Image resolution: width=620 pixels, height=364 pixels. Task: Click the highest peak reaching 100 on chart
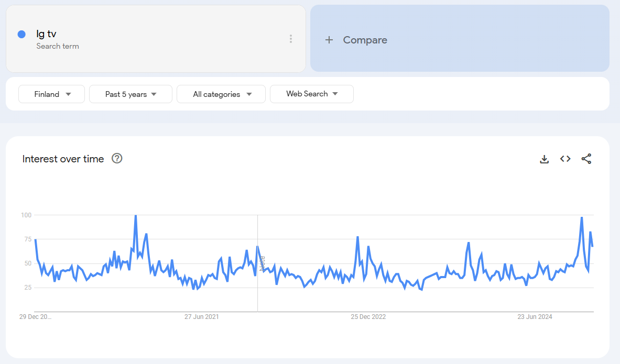click(x=136, y=216)
